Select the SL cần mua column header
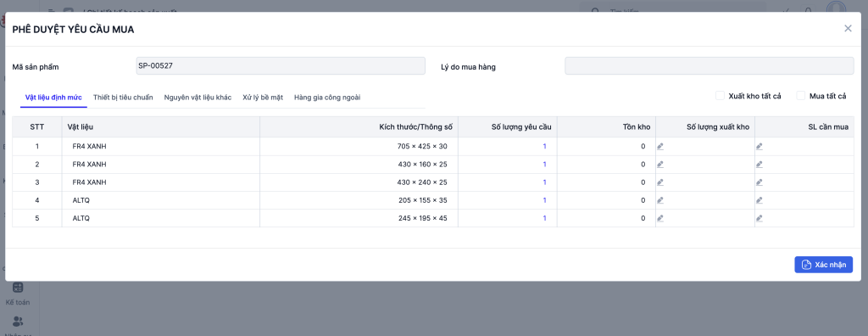Screen dimensions: 868x336 (804, 127)
